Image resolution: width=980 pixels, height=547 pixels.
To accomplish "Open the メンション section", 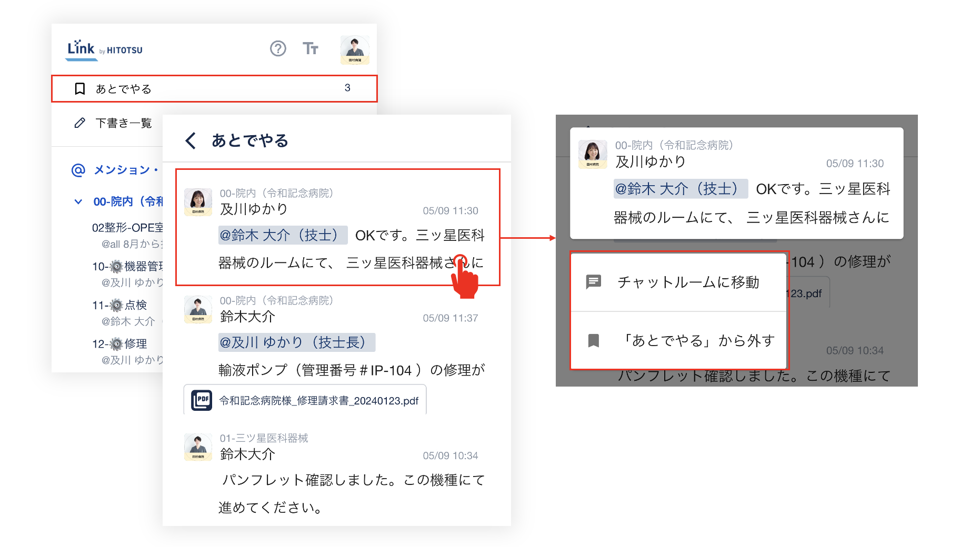I will 126,170.
